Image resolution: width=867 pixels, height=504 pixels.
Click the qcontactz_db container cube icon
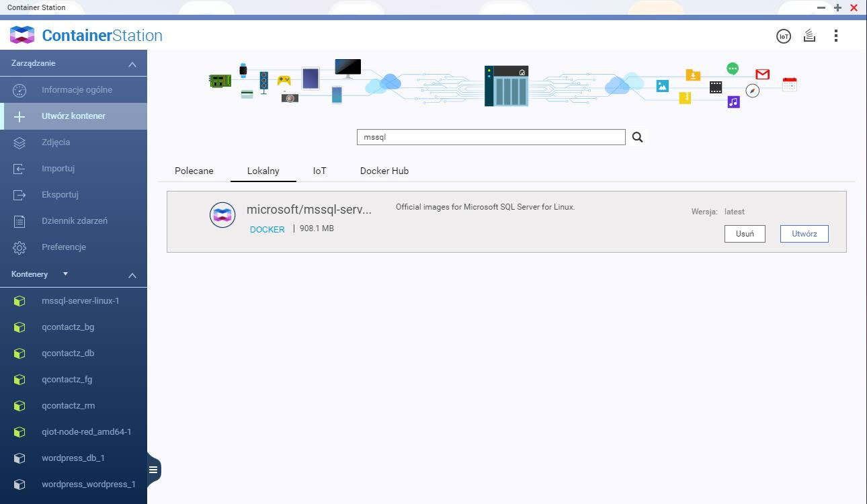point(19,353)
